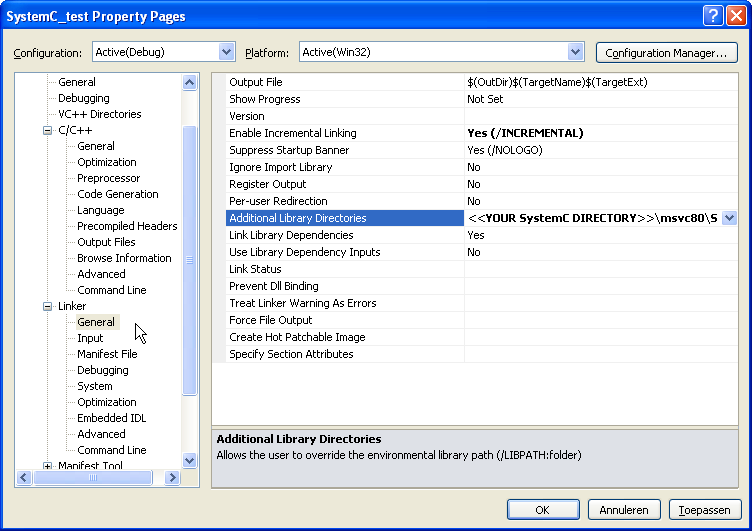Click the Toepassen apply button
The image size is (752, 531).
[x=705, y=510]
